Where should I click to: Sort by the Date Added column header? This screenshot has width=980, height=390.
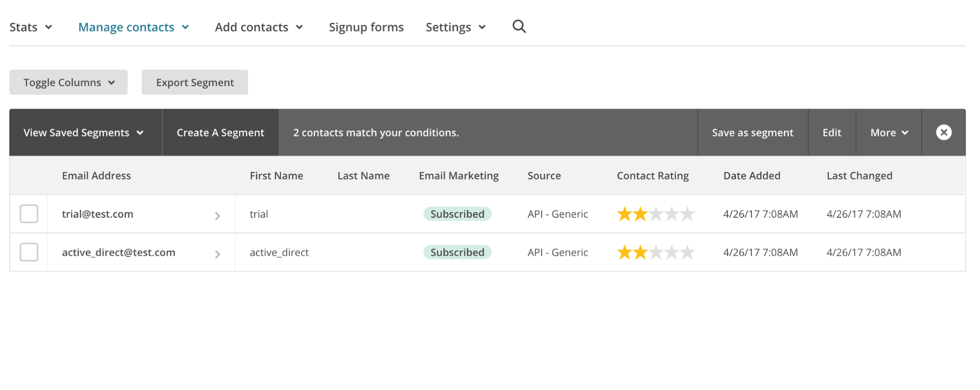(x=751, y=176)
